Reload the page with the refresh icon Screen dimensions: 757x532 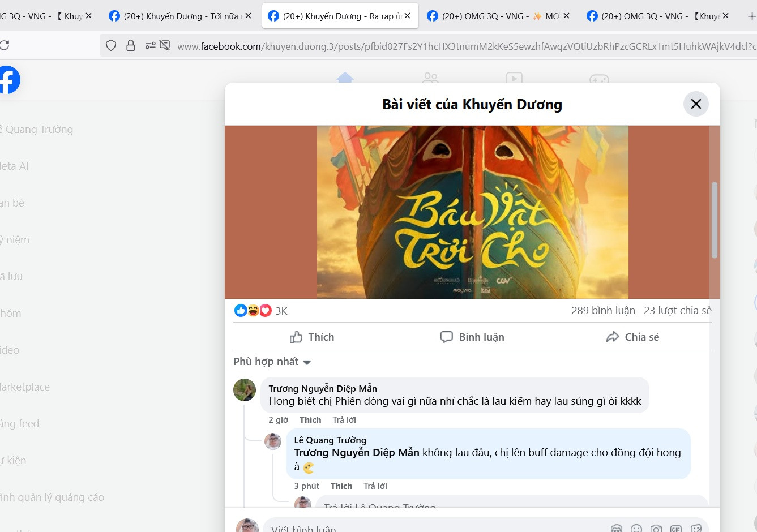(5, 45)
